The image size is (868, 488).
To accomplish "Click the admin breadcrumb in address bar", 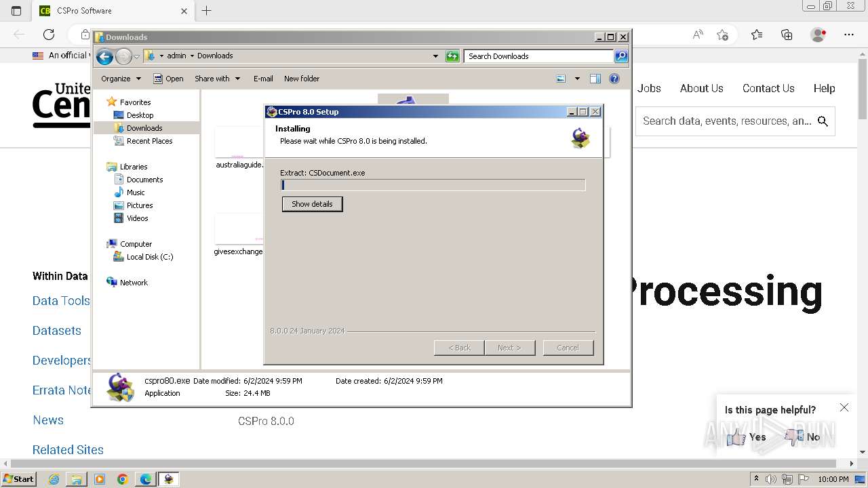I will click(x=176, y=56).
